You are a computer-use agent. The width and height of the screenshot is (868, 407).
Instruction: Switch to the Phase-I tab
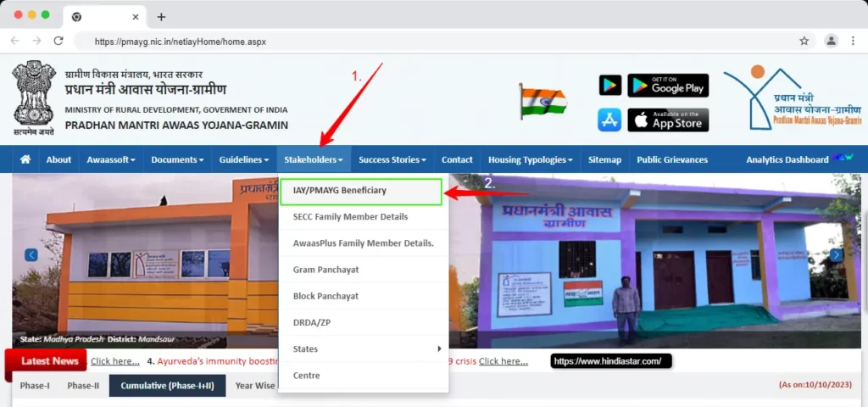[x=35, y=386]
